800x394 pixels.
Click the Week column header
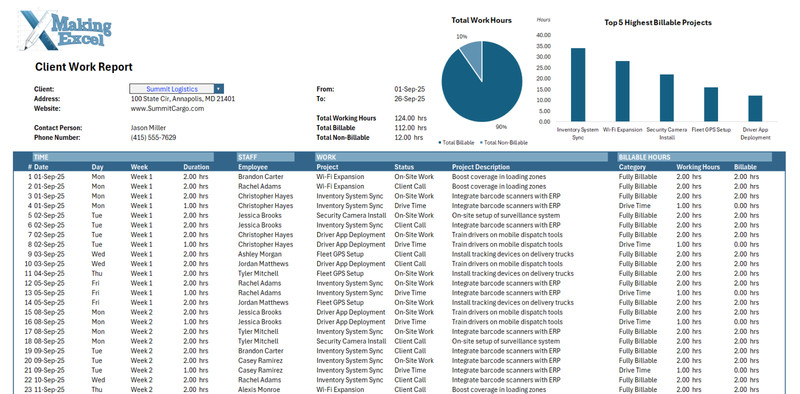pos(139,167)
